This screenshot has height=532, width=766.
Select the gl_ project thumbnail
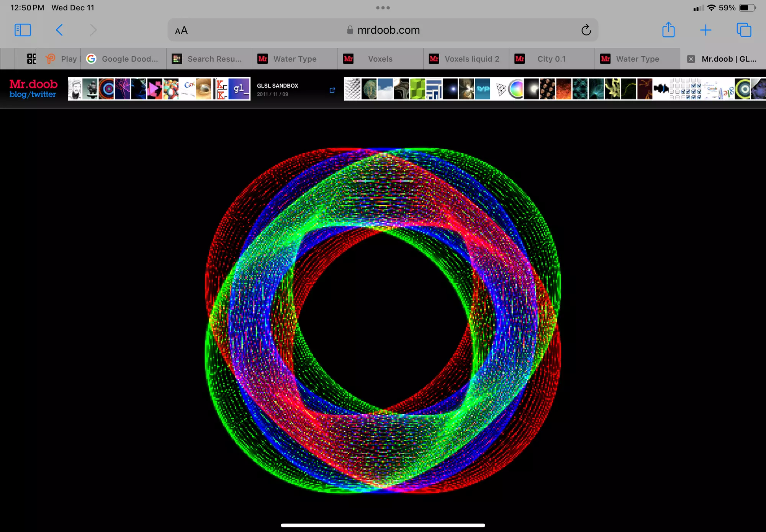239,89
